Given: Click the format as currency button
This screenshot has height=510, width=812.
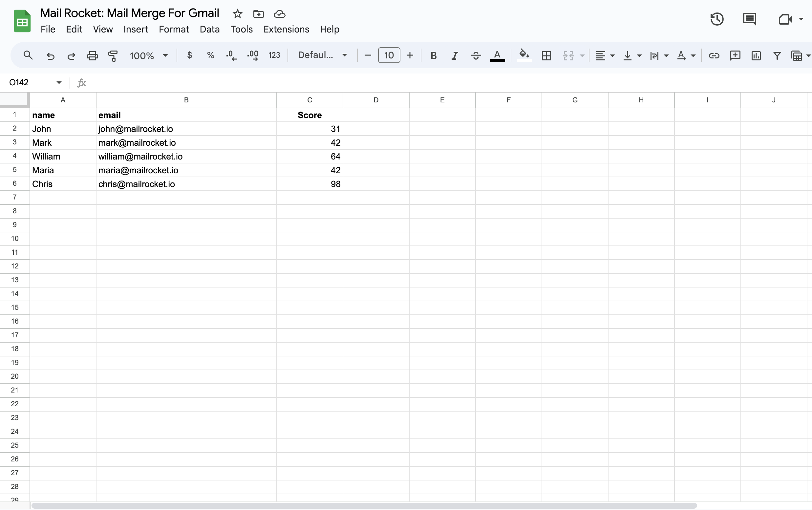Looking at the screenshot, I should [189, 55].
